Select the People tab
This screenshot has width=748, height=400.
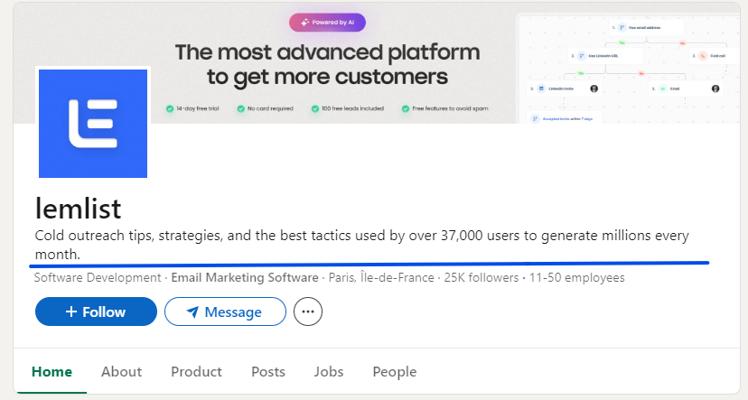(x=395, y=372)
